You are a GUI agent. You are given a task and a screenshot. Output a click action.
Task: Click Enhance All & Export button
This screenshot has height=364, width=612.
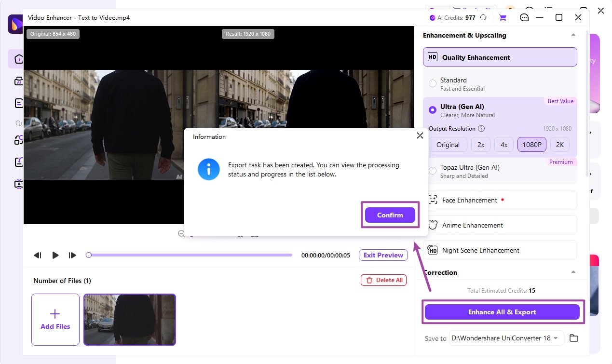coord(502,312)
